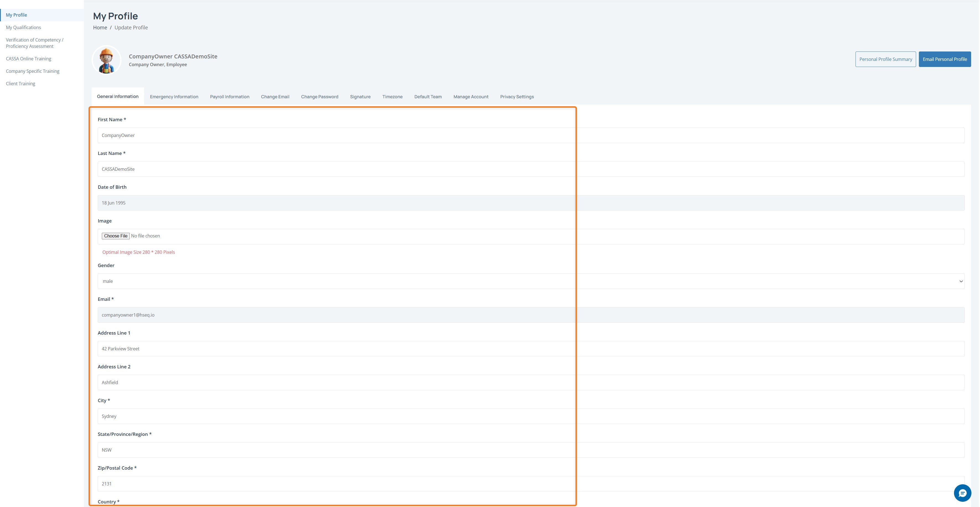Screen dimensions: 980x507
Task: Click the Date of Birth field
Action: [531, 203]
